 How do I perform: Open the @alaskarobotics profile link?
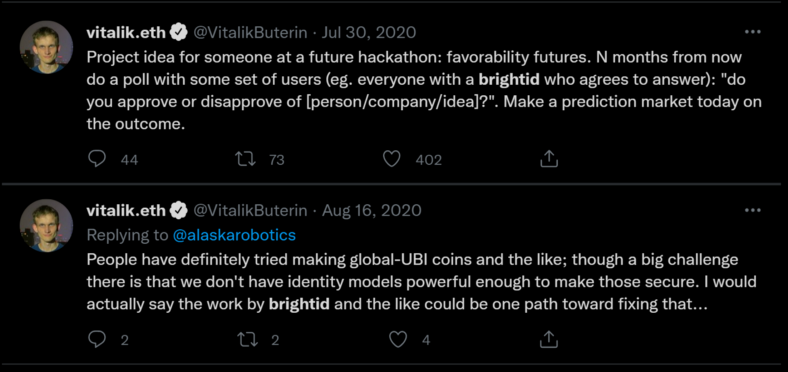(x=234, y=235)
